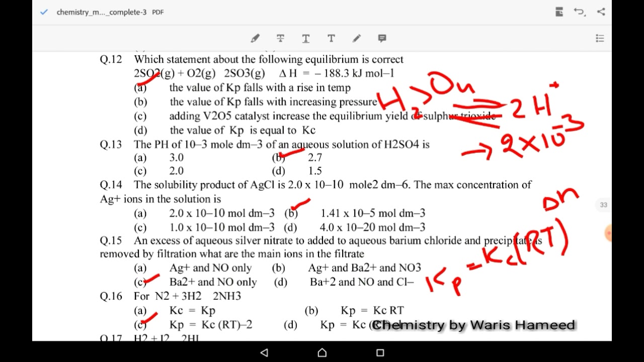This screenshot has width=644, height=362.
Task: Tap option 'Kc = Kp' in Q.16
Action: pos(193,311)
